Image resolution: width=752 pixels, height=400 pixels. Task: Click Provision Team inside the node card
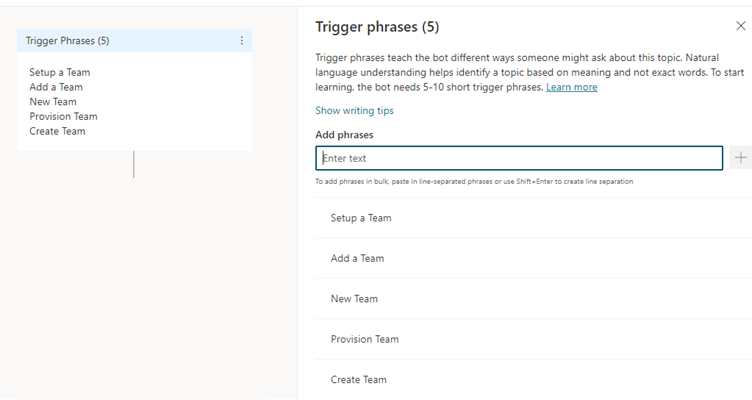(63, 117)
